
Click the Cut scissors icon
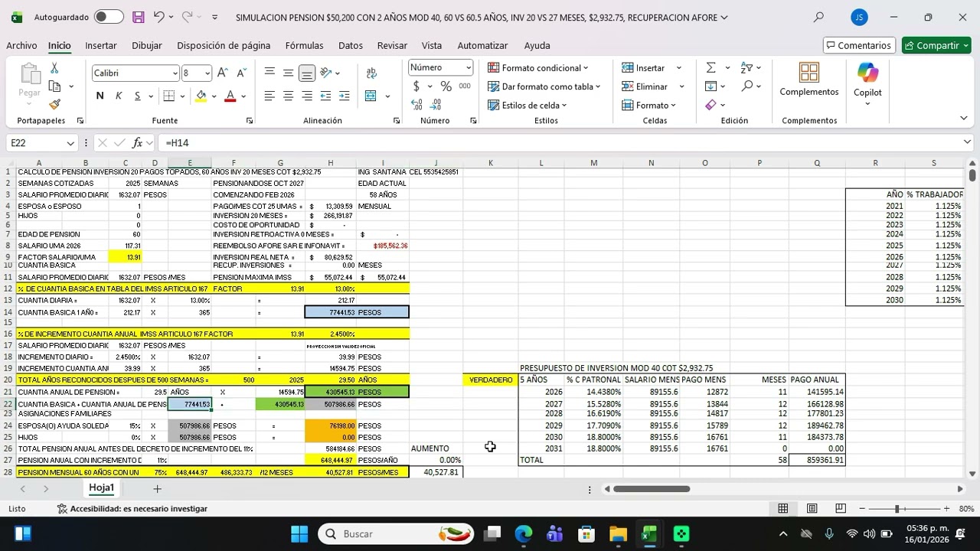pos(54,69)
